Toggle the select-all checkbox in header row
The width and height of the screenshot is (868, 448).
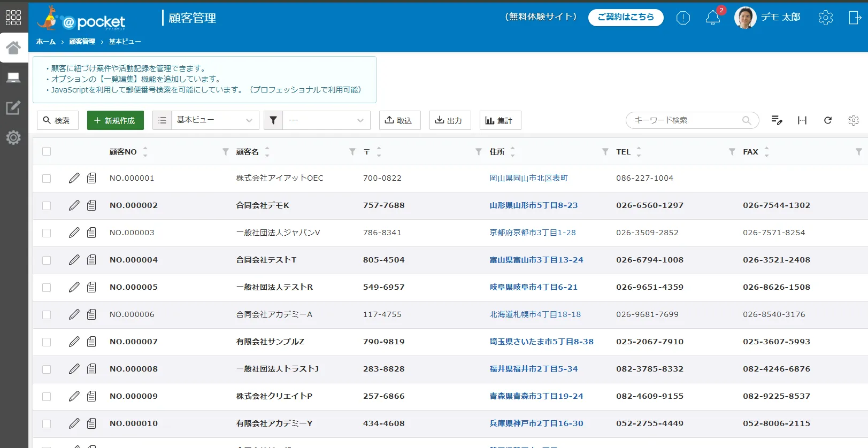(47, 151)
